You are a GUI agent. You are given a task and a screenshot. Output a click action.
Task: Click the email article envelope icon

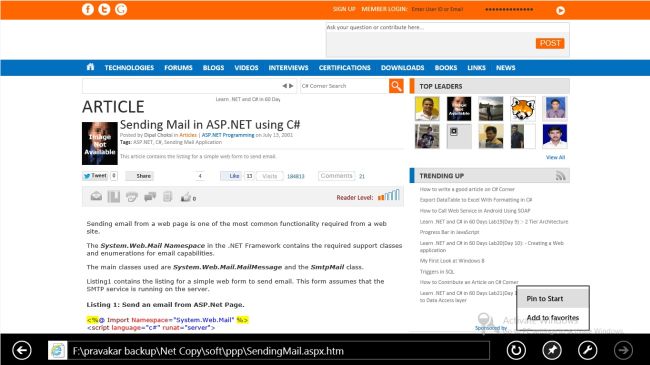pyautogui.click(x=96, y=196)
